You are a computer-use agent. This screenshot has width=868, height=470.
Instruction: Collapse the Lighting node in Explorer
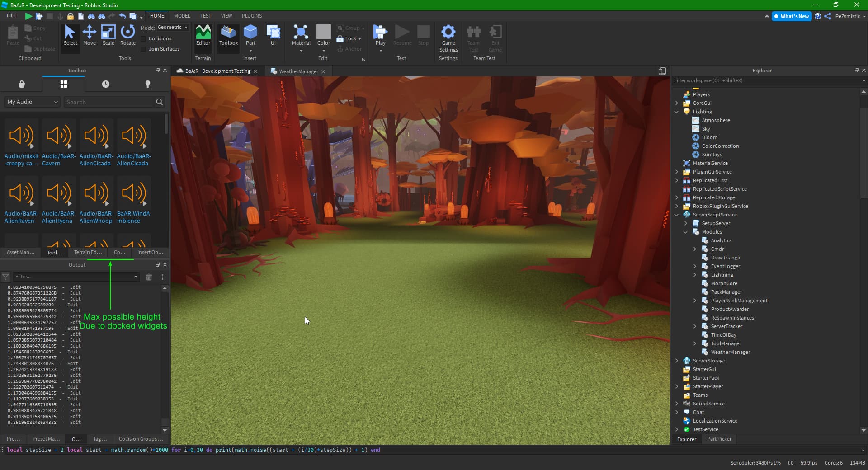677,112
